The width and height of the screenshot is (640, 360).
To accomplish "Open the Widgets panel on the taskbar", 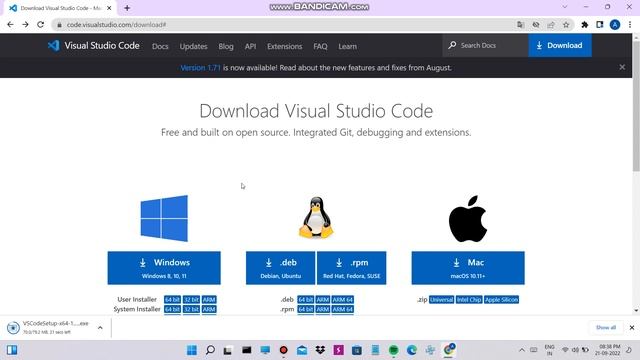I will tap(12, 350).
